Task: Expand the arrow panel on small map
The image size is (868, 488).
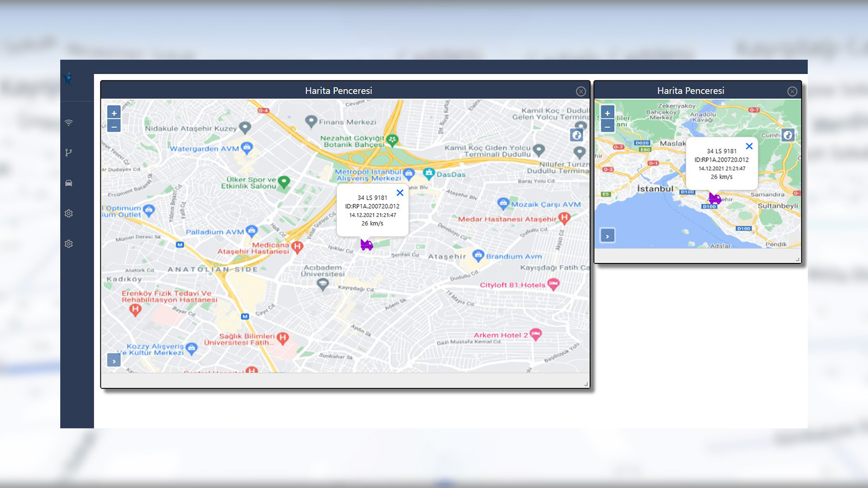Action: click(607, 236)
